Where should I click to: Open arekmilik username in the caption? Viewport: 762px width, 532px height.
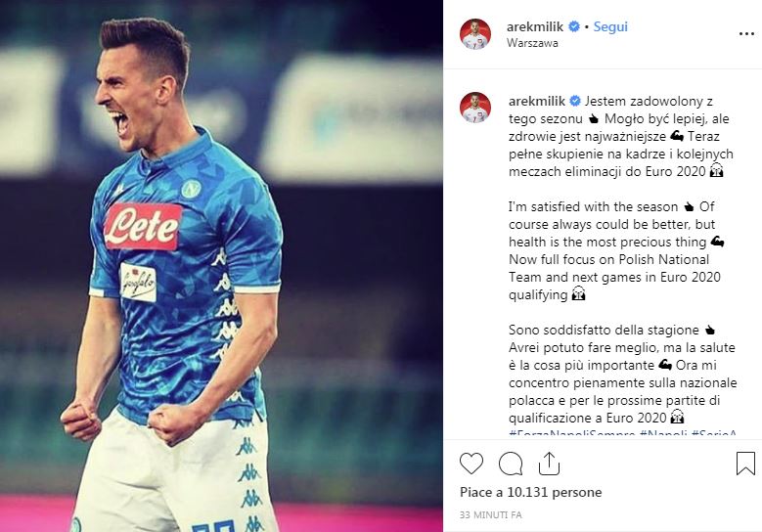[536, 101]
